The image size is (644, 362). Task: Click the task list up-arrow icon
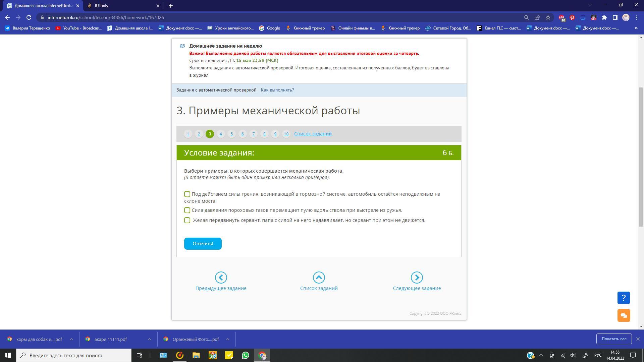coord(319,278)
